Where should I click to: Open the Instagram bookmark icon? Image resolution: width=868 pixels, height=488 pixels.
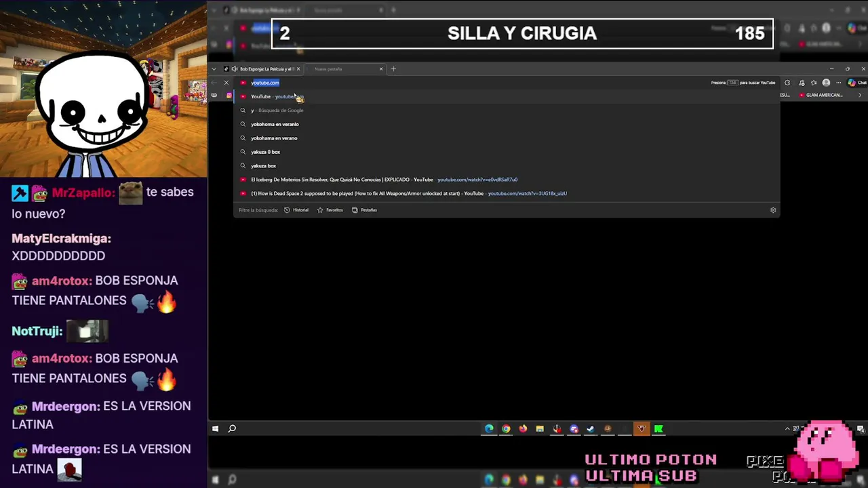click(x=229, y=95)
